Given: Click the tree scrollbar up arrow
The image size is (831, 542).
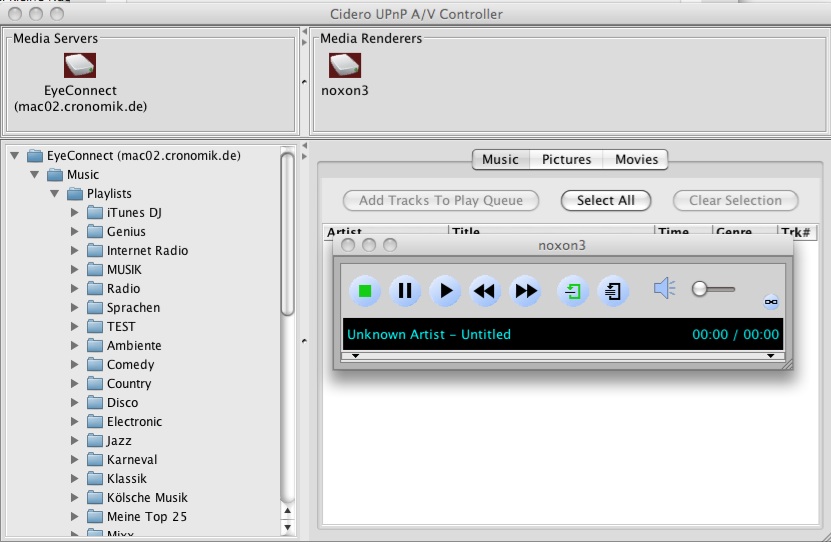Looking at the screenshot, I should pyautogui.click(x=287, y=511).
